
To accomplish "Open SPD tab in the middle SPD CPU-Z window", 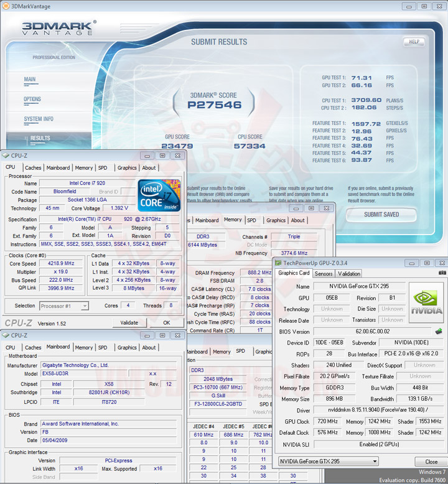I will (x=241, y=351).
